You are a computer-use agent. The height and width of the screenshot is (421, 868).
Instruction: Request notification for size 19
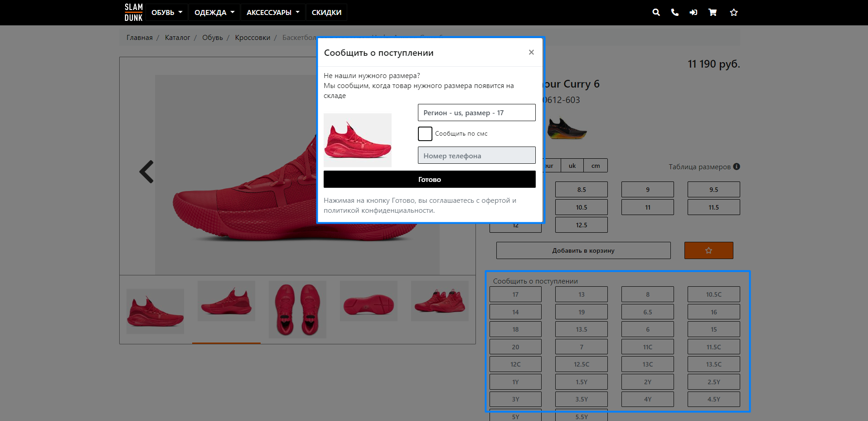pyautogui.click(x=582, y=312)
